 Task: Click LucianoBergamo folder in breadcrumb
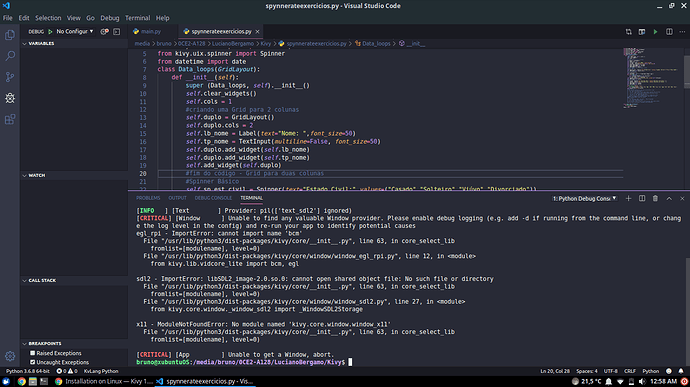coord(233,44)
